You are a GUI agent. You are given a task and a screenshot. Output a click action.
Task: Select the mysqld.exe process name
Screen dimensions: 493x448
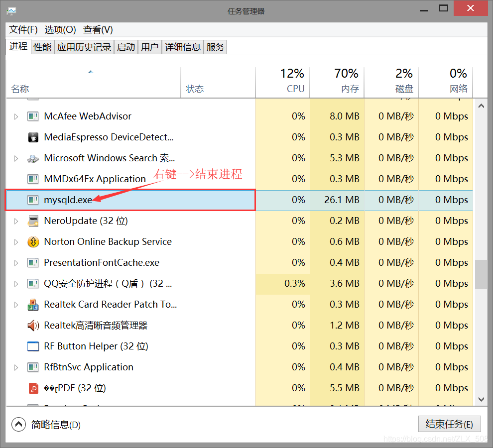[x=68, y=200]
